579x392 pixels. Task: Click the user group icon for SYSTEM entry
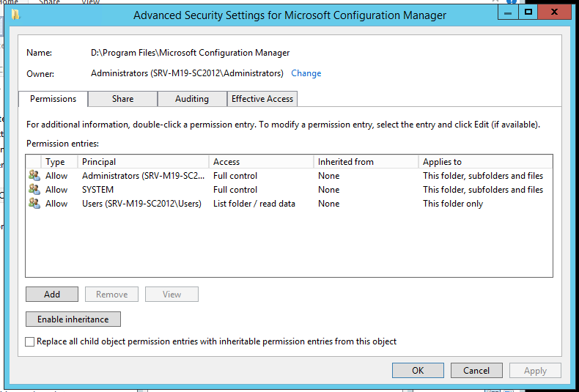(34, 189)
